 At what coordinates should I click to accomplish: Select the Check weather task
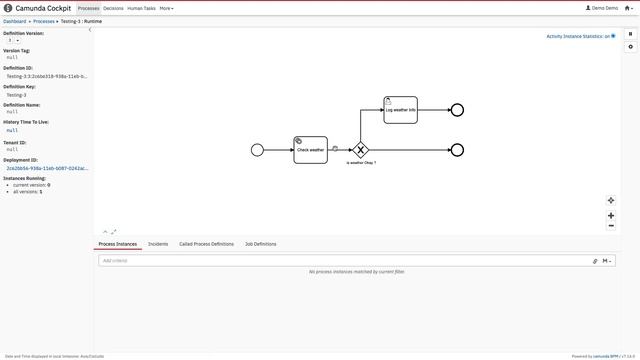[x=311, y=150]
